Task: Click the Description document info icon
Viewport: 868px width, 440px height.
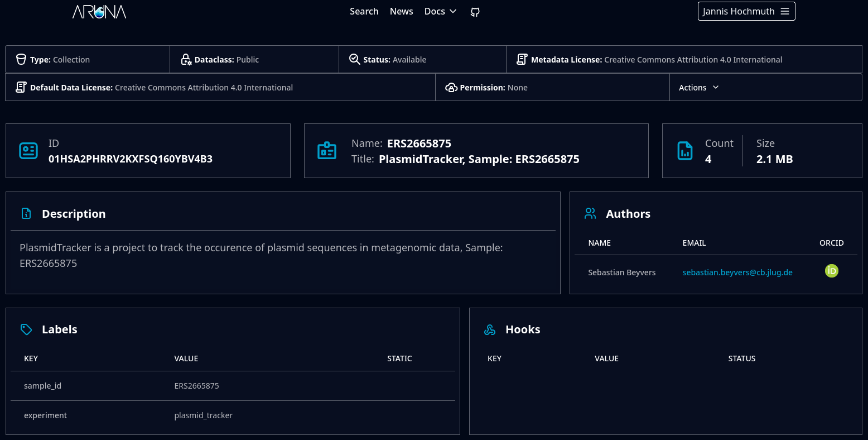Action: pyautogui.click(x=26, y=213)
